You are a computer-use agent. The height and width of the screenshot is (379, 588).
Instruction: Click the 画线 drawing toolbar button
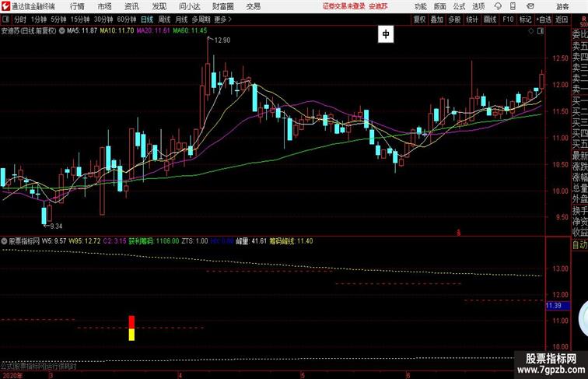[490, 19]
